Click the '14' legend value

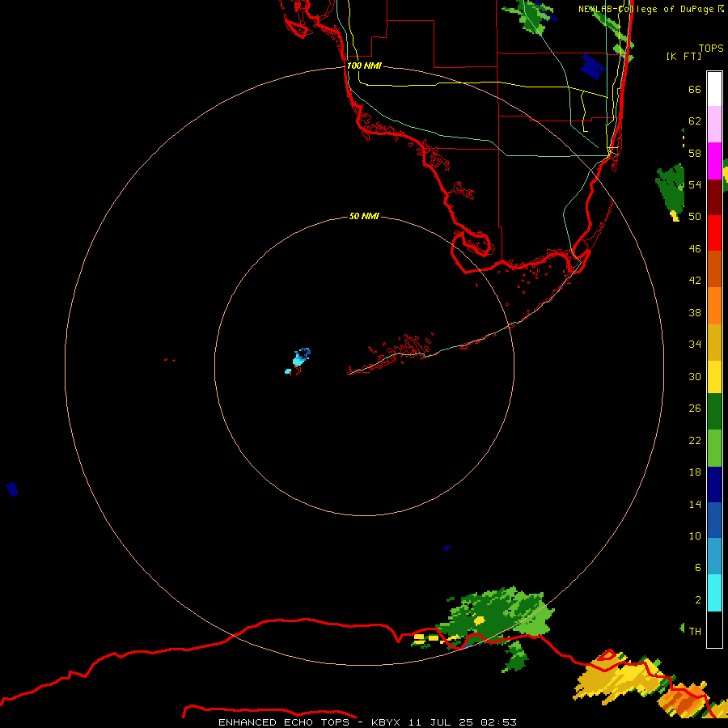pyautogui.click(x=695, y=505)
